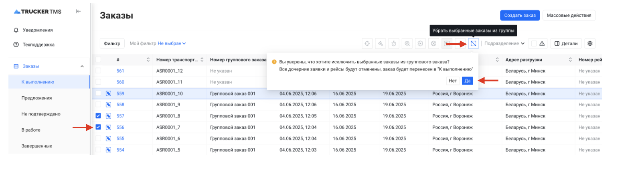This screenshot has height=170, width=644.
Task: Open the Подразделение dropdown
Action: pyautogui.click(x=504, y=44)
